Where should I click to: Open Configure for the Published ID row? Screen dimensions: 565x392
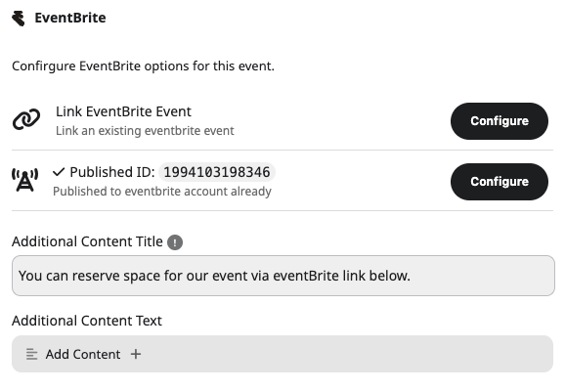point(500,182)
